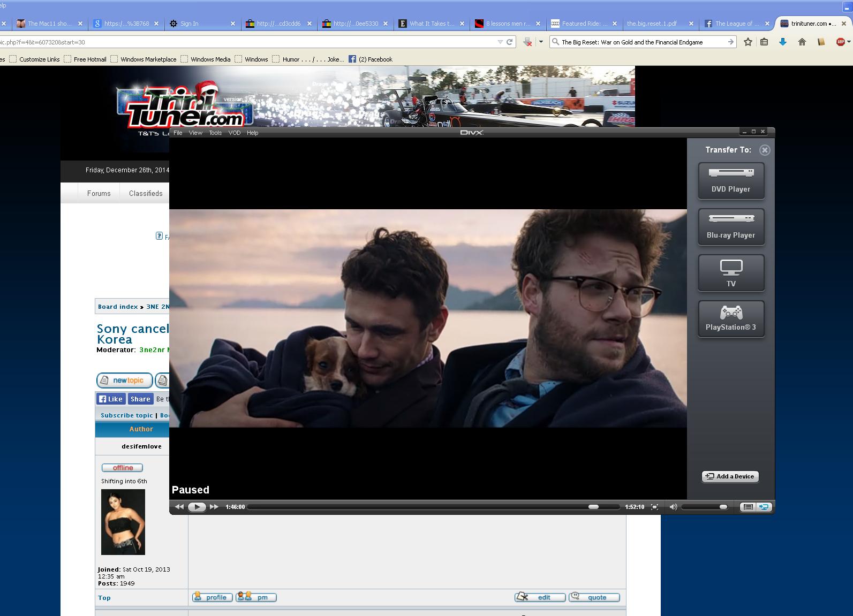The height and width of the screenshot is (616, 853).
Task: Close the Sign In tab
Action: click(233, 24)
